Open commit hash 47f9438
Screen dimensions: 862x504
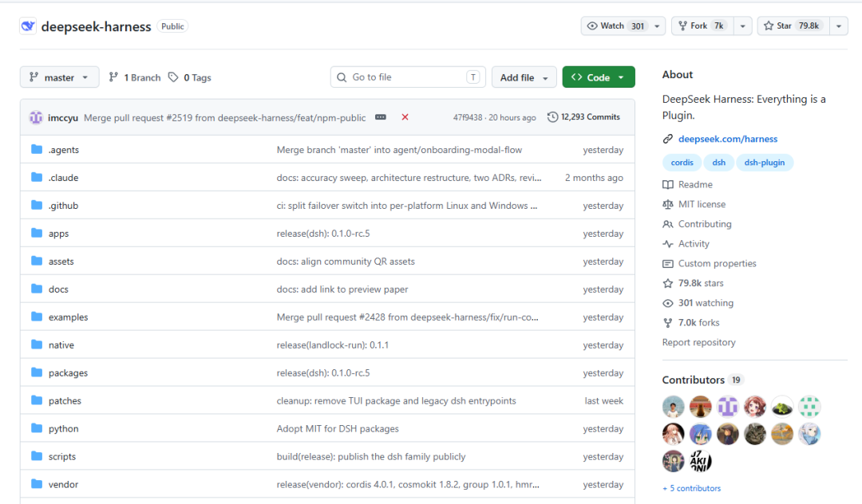[x=467, y=117]
